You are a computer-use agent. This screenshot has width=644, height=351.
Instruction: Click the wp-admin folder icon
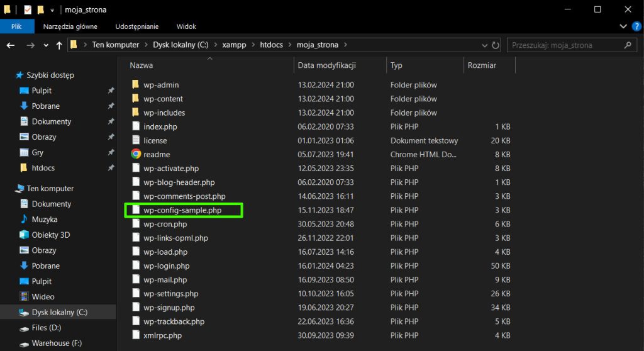pos(136,85)
